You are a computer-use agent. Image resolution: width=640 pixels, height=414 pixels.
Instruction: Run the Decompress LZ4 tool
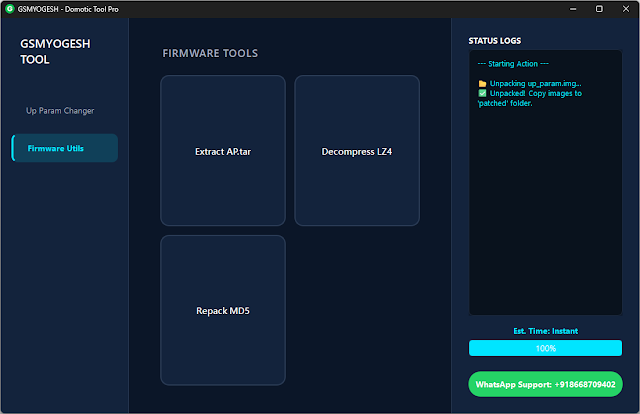pos(357,152)
